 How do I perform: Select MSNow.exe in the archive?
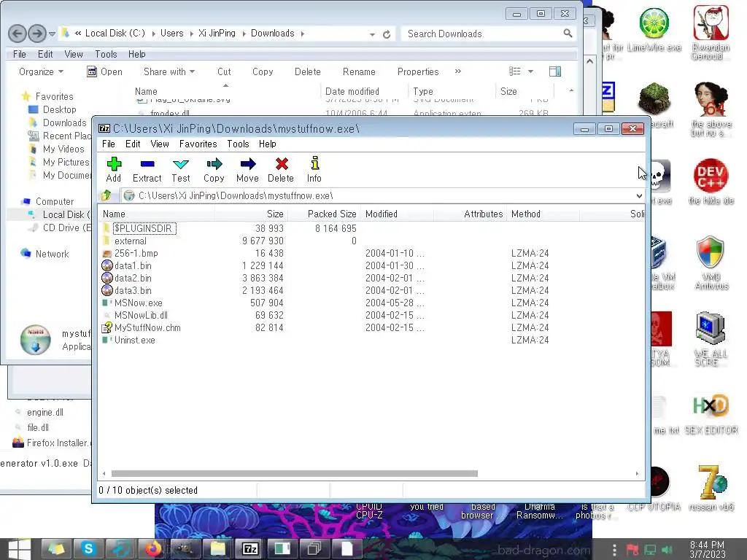(x=138, y=303)
